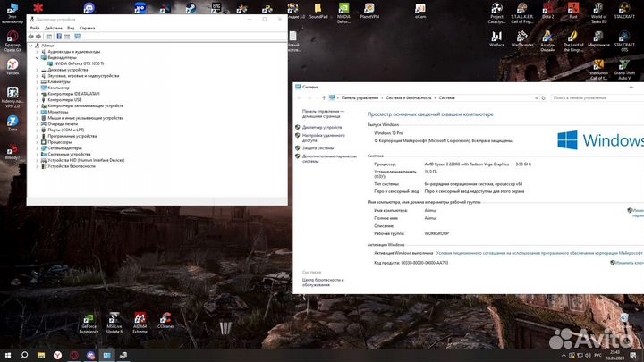Image resolution: width=644 pixels, height=362 pixels.
Task: Open the CCleaner desktop shortcut
Action: coord(165,321)
